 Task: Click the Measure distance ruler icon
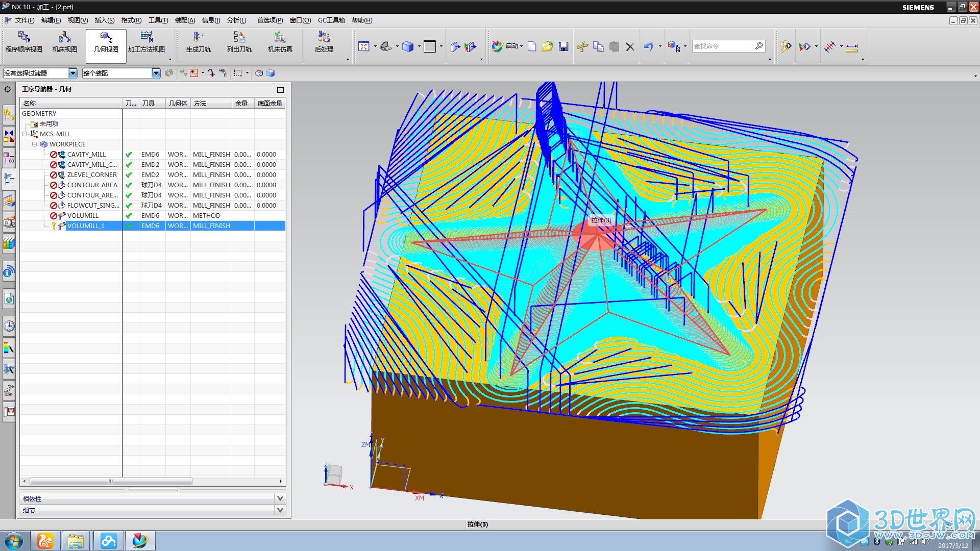click(x=851, y=47)
